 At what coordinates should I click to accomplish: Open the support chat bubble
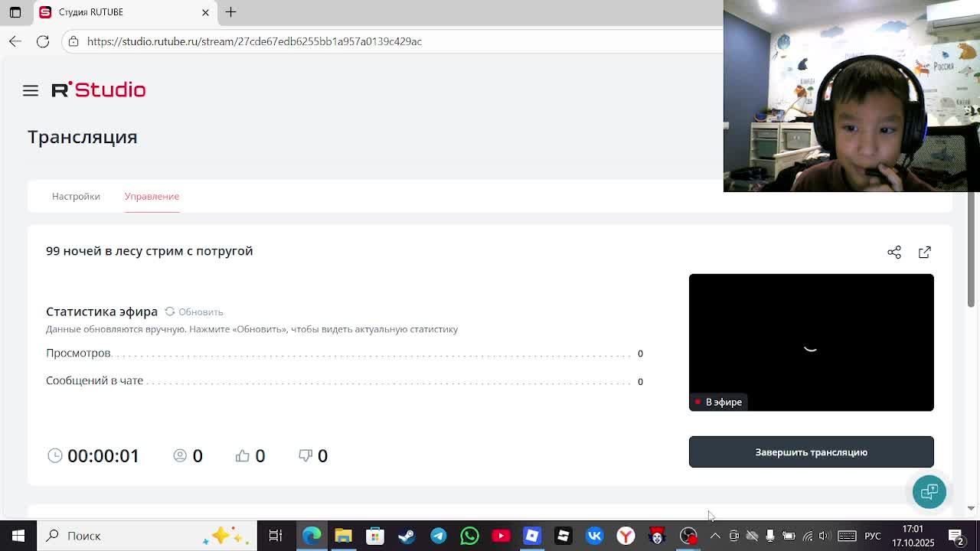pyautogui.click(x=929, y=491)
